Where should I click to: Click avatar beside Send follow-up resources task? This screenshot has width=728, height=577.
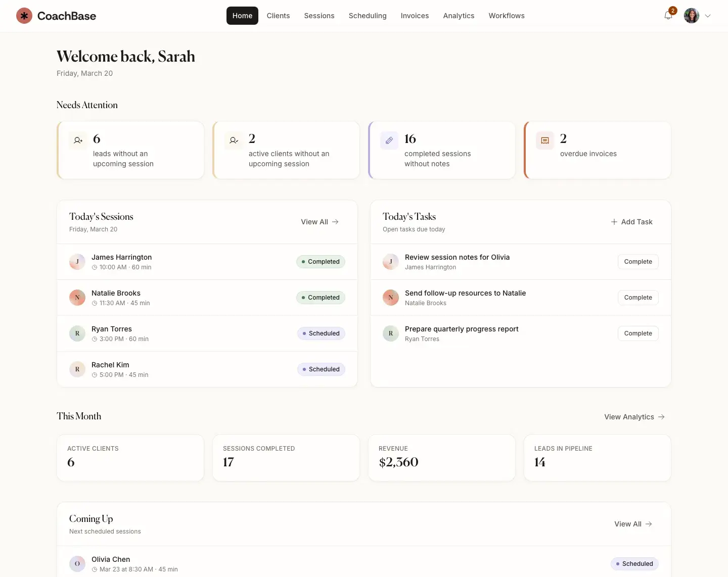391,298
